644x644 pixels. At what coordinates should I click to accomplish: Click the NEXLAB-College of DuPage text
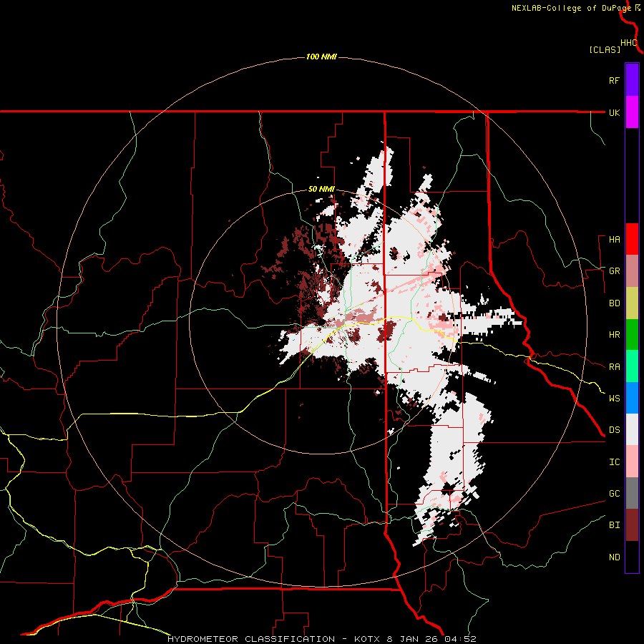[571, 8]
